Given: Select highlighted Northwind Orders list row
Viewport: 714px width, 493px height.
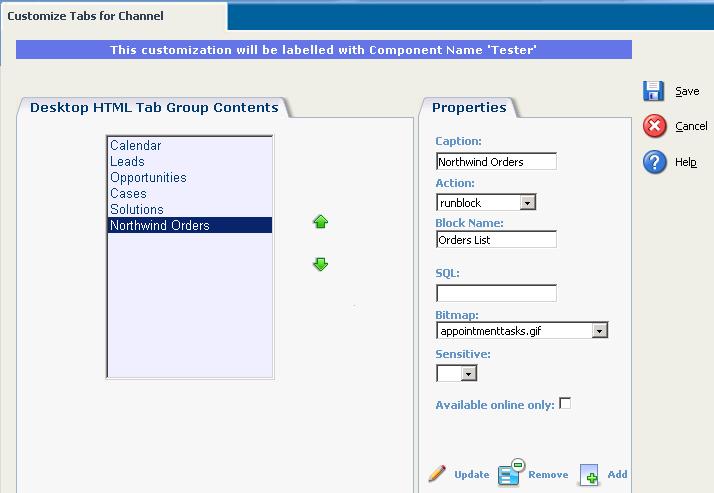Looking at the screenshot, I should pos(190,225).
